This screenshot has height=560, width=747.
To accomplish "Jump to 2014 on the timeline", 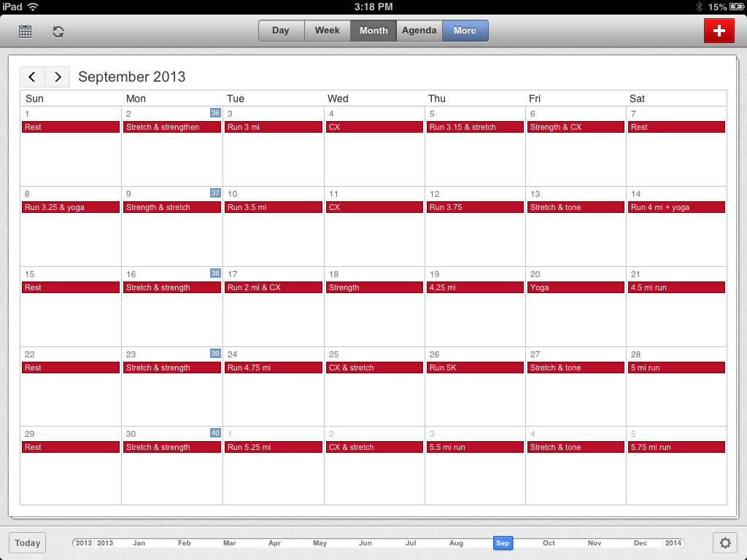I will pos(673,543).
